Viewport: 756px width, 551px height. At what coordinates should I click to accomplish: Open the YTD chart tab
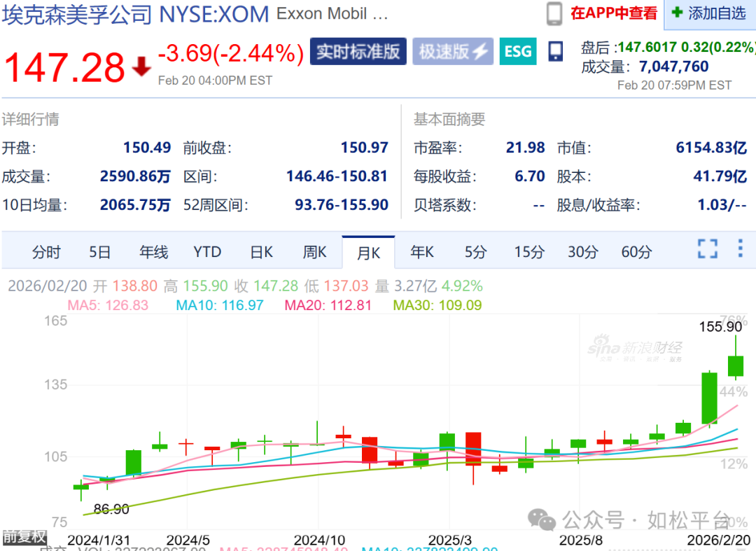click(207, 252)
